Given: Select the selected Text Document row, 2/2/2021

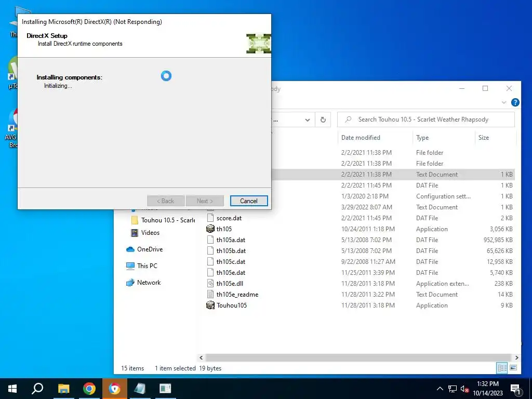Looking at the screenshot, I should [x=393, y=175].
